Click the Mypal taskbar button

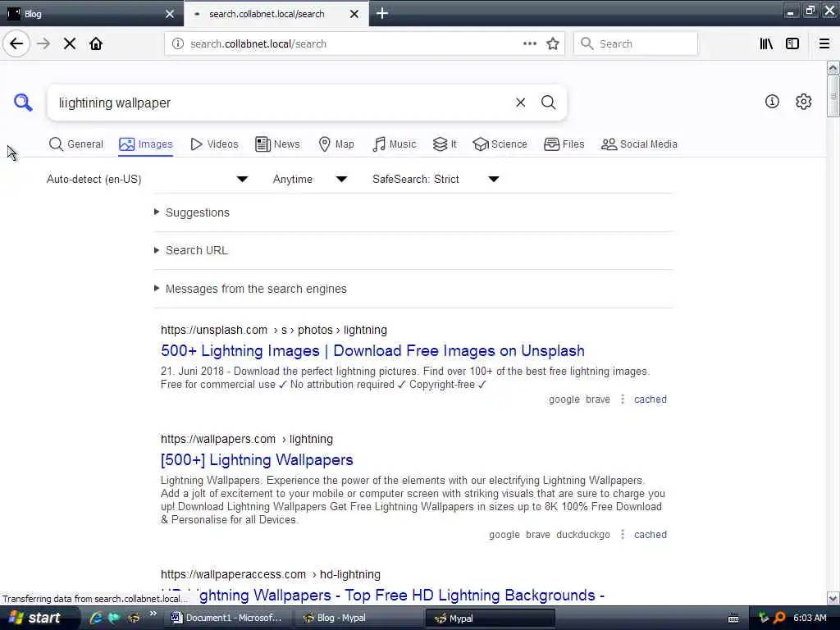tap(491, 619)
